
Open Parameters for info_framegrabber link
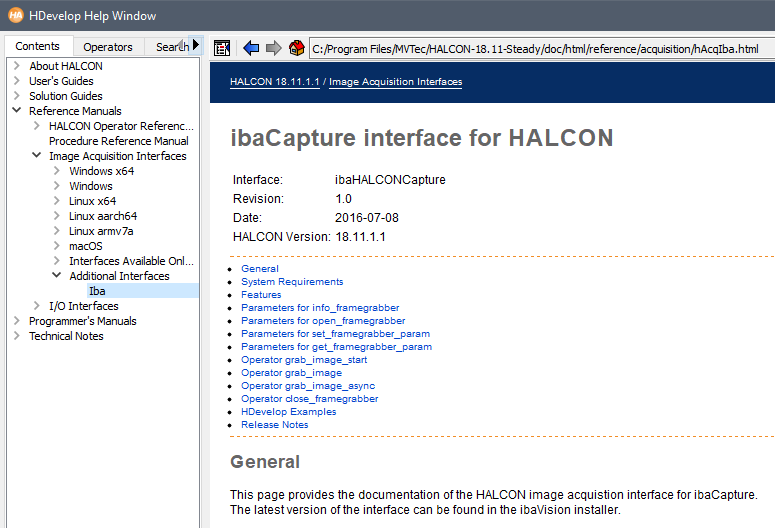320,308
